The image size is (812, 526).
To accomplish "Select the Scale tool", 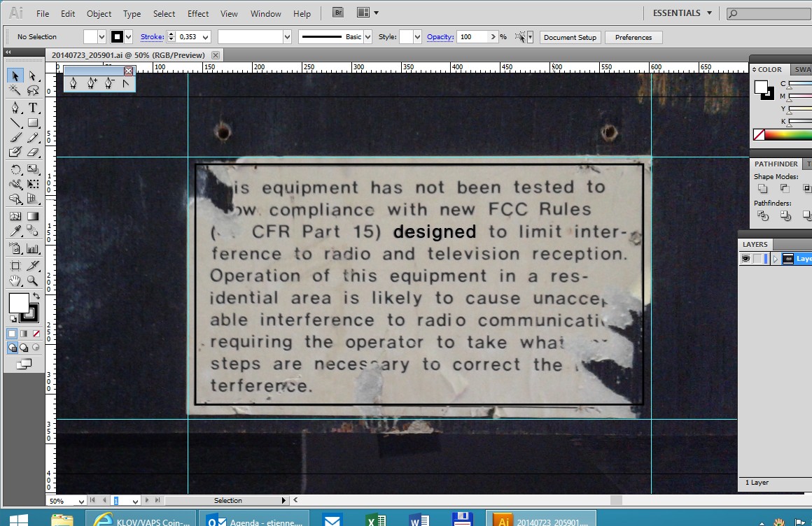I will pos(33,169).
